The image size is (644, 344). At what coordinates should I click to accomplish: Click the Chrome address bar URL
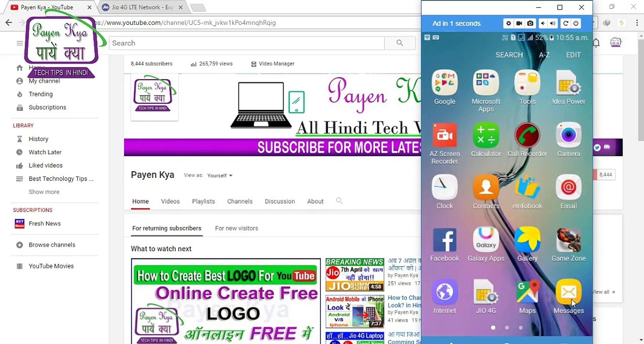click(184, 22)
